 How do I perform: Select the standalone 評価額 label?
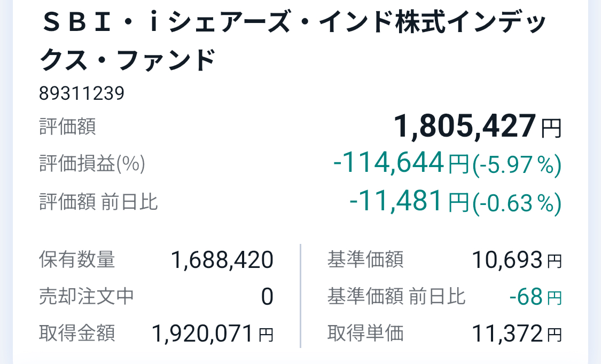tap(68, 128)
